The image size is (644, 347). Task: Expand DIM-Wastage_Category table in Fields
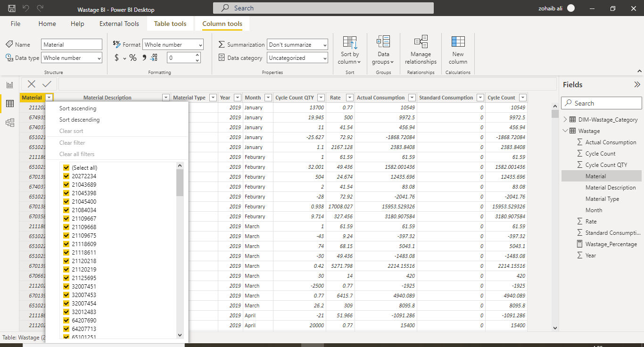(x=565, y=120)
